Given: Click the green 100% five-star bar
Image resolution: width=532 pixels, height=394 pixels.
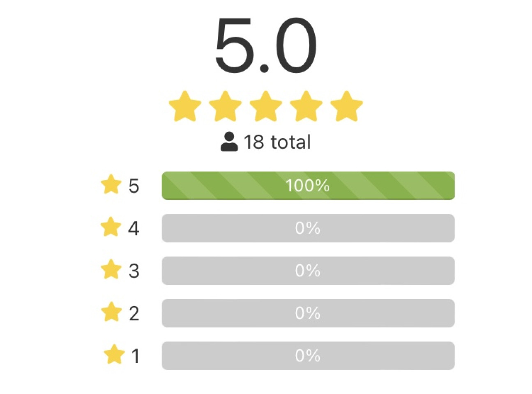Looking at the screenshot, I should pyautogui.click(x=308, y=186).
